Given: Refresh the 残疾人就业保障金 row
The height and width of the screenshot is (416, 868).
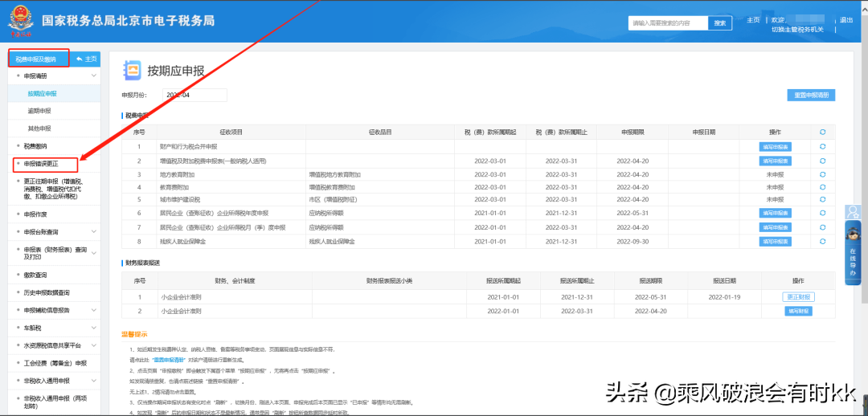Looking at the screenshot, I should click(823, 241).
